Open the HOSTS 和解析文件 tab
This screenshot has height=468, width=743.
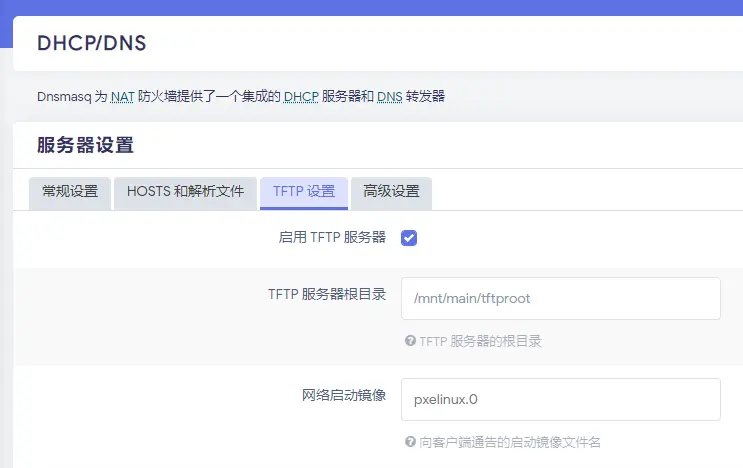pos(185,192)
